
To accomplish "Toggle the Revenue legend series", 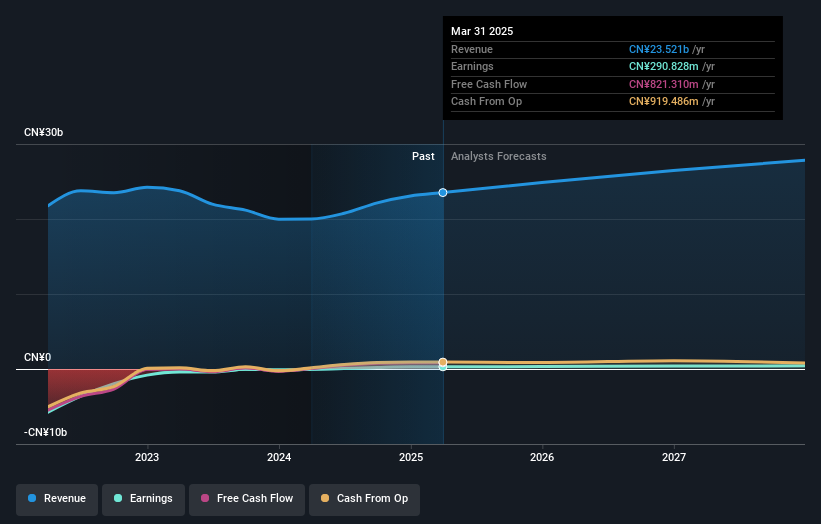I will tap(57, 498).
